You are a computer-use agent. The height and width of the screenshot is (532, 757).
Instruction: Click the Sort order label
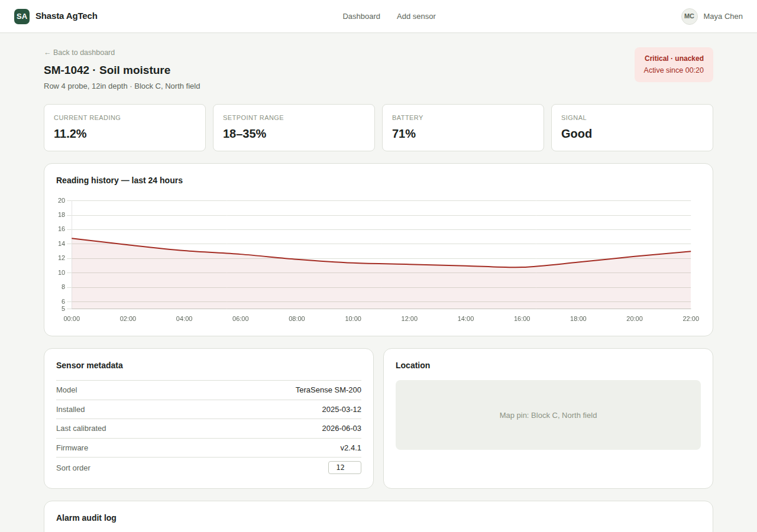coord(73,468)
